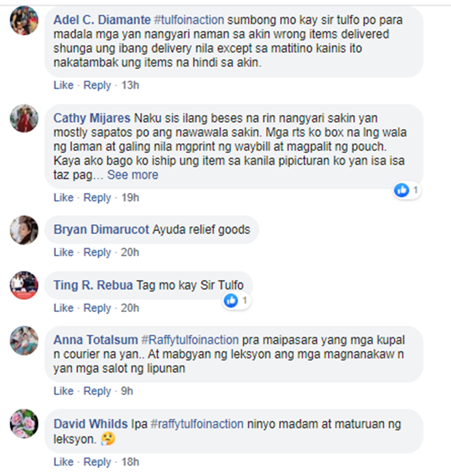Screen dimensions: 451x476
Task: Open the Anna Totalsum name link
Action: (x=96, y=340)
